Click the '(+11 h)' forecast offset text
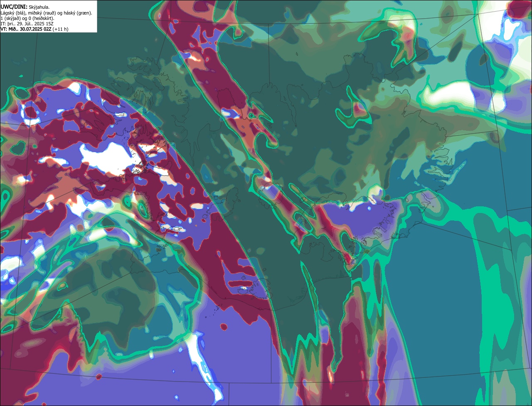Image resolution: width=532 pixels, height=406 pixels. (60, 29)
